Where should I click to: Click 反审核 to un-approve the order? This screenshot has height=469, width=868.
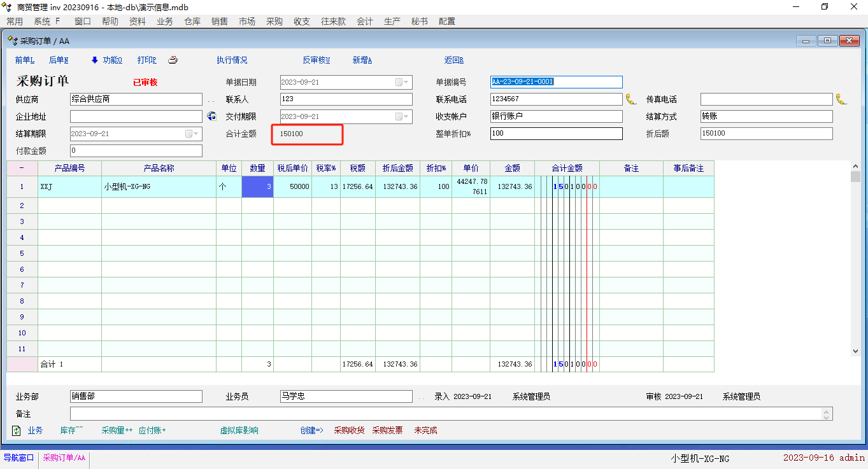pyautogui.click(x=316, y=60)
